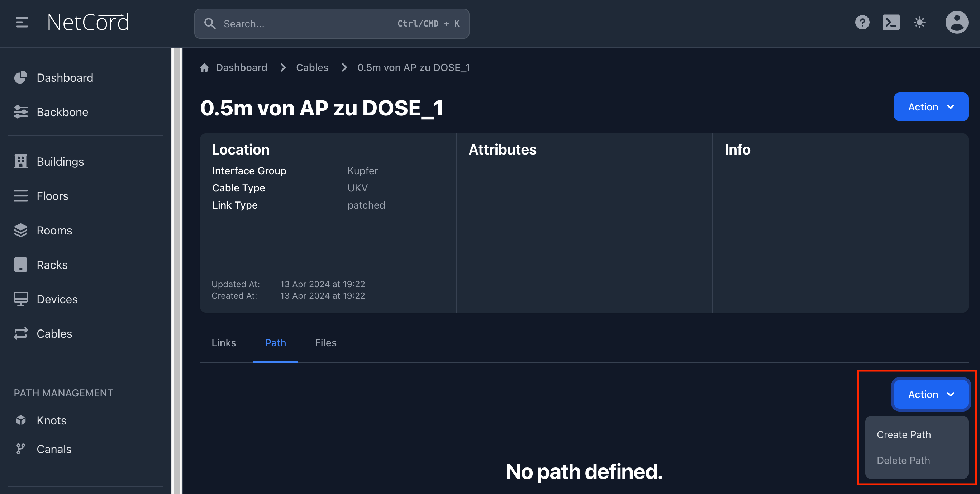Click the sidebar resize divider bar
This screenshot has width=980, height=494.
click(177, 266)
